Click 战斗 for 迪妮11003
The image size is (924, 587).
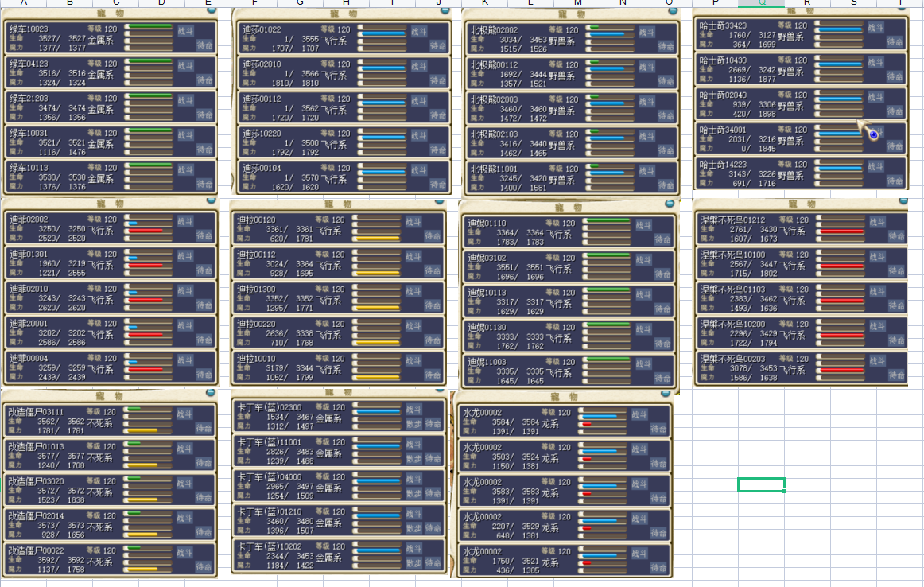[x=643, y=364]
